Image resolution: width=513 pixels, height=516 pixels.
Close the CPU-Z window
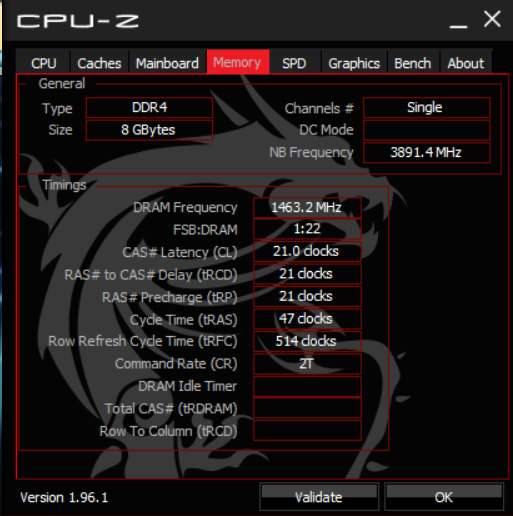tap(492, 19)
